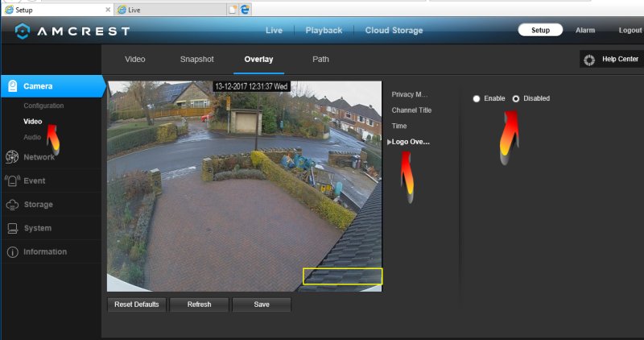Click the yellow logo position box on preview

(x=343, y=276)
